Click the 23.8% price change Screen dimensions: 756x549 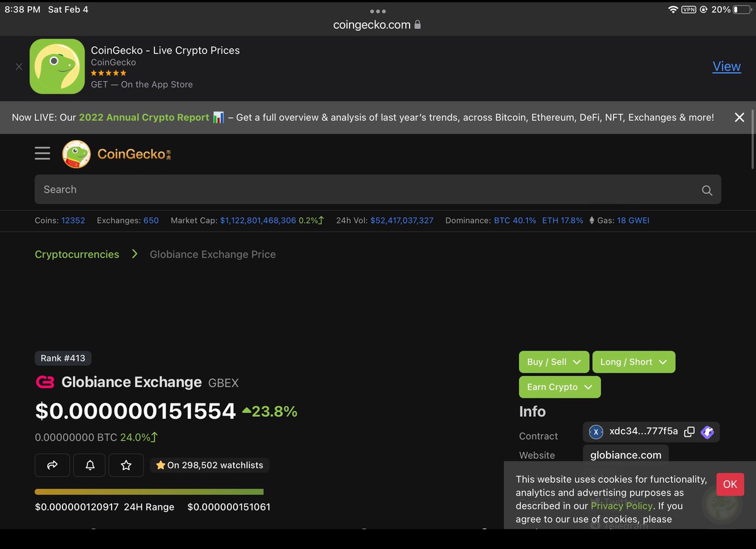(270, 411)
